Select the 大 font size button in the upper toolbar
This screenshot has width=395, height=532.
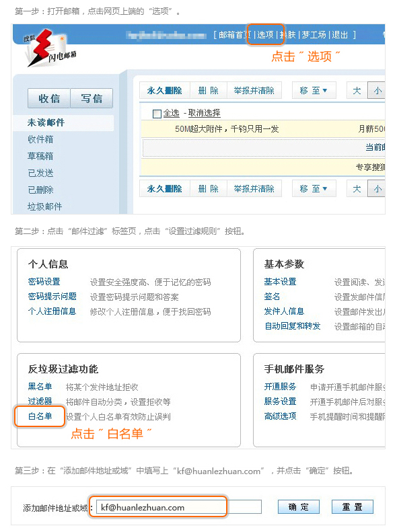tap(357, 91)
